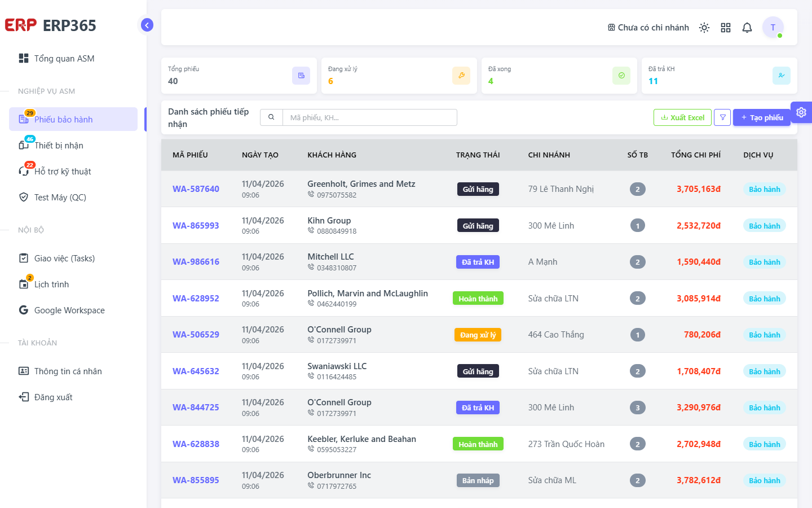Toggle light/dark theme sun icon
This screenshot has height=508, width=812.
704,28
